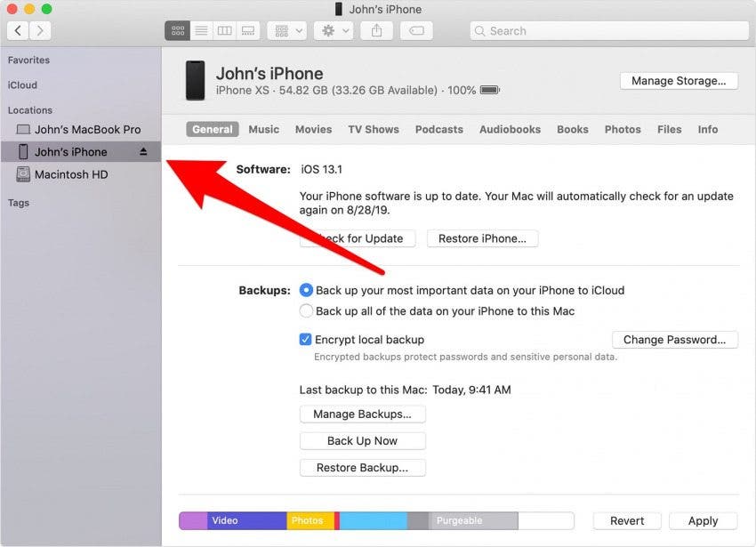Switch to the Movies tab
This screenshot has height=547, width=756.
(x=313, y=129)
